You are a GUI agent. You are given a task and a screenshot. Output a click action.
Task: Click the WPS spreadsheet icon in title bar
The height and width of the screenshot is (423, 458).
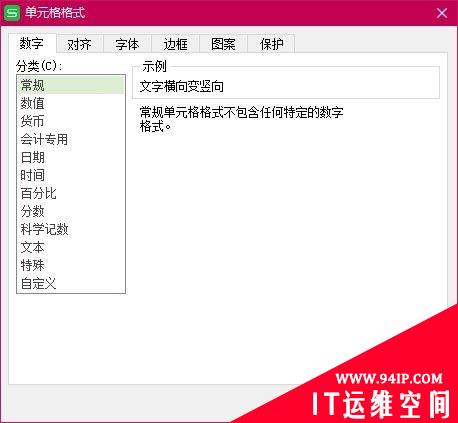pos(12,13)
